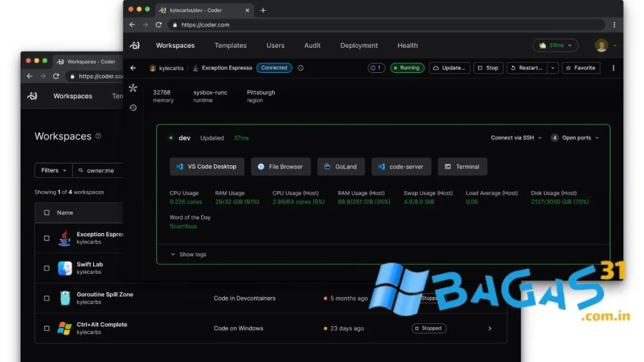Click the schedule clock icon next to Connected

[x=301, y=68]
